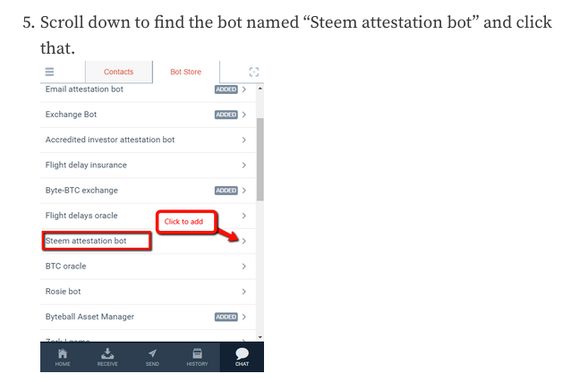This screenshot has width=588, height=382.
Task: Open the hamburger menu icon
Action: pos(49,72)
